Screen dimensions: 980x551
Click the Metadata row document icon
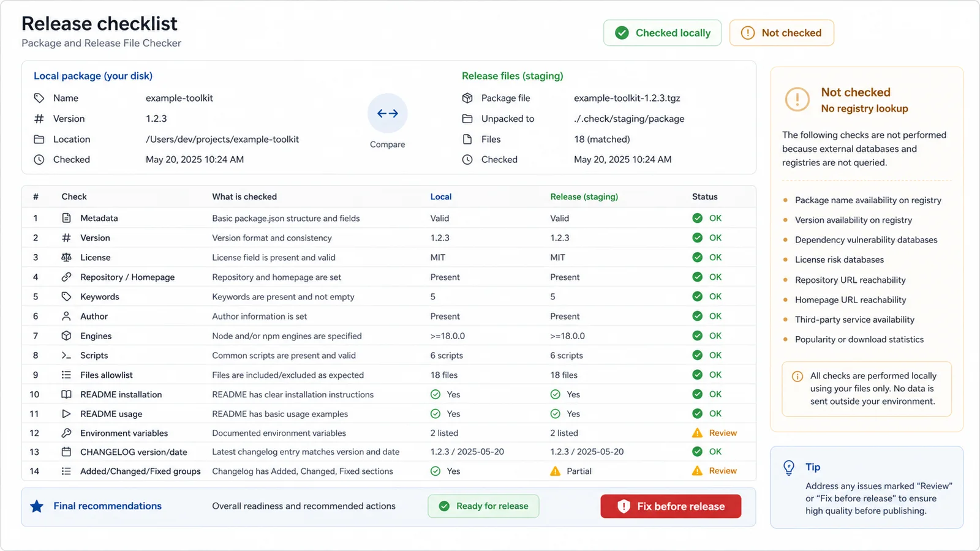pos(66,218)
